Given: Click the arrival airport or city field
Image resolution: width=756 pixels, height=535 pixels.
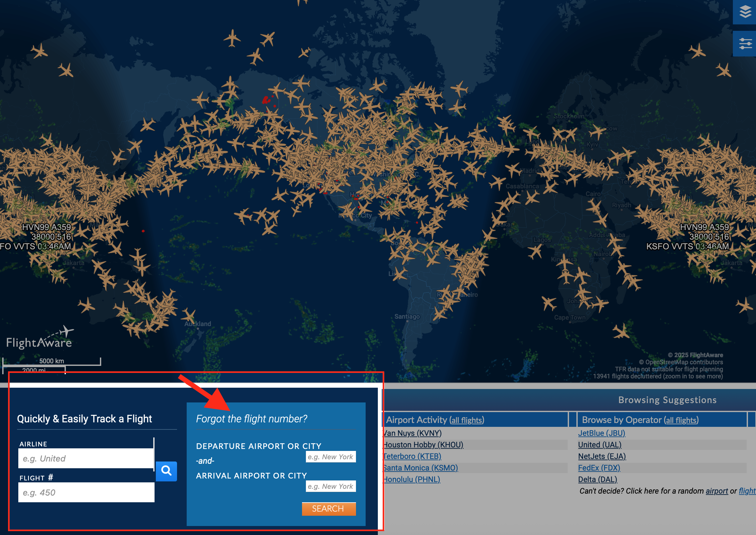Looking at the screenshot, I should (x=330, y=486).
